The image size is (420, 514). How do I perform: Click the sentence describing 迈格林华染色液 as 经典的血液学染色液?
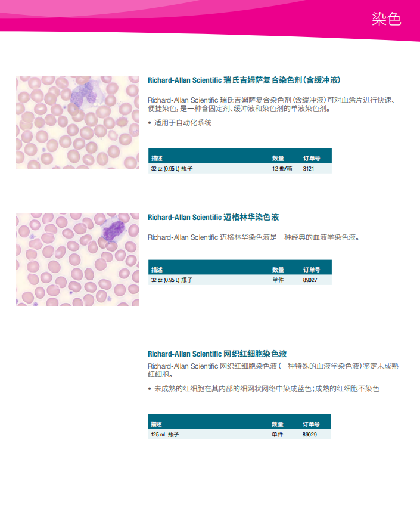[x=254, y=237]
